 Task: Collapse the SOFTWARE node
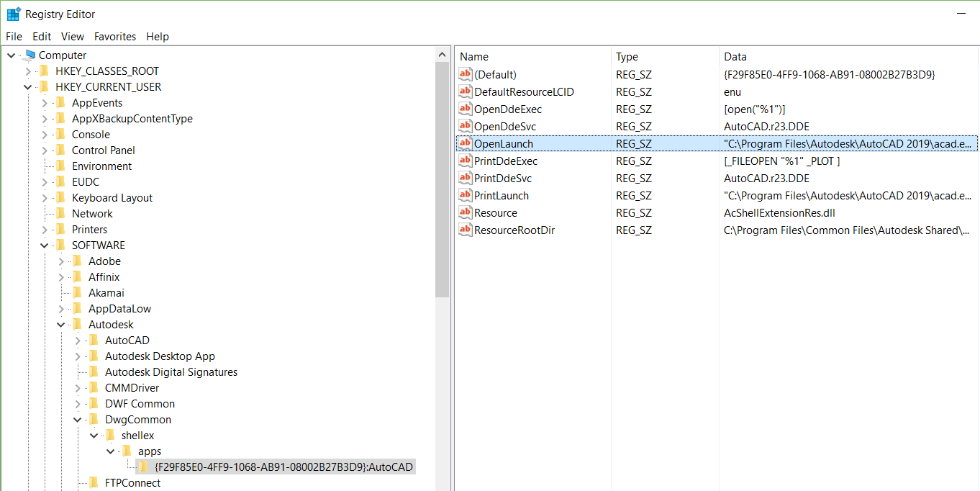(44, 245)
